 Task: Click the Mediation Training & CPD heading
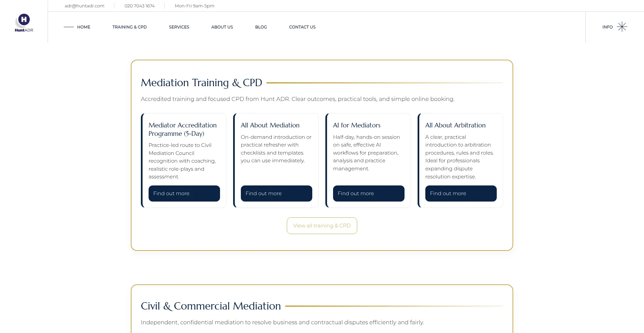(201, 82)
